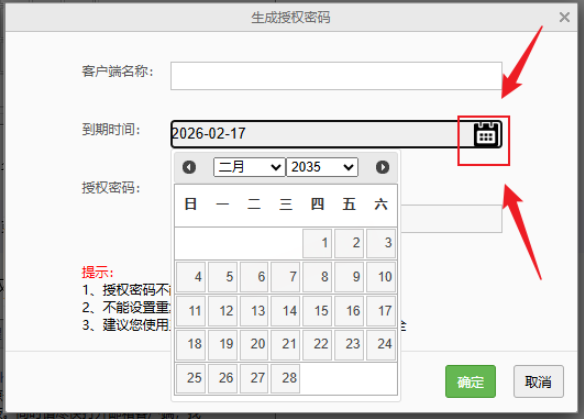Viewport: 584px width, 419px height.
Task: Choose date 20 in calendar
Action: 254,345
